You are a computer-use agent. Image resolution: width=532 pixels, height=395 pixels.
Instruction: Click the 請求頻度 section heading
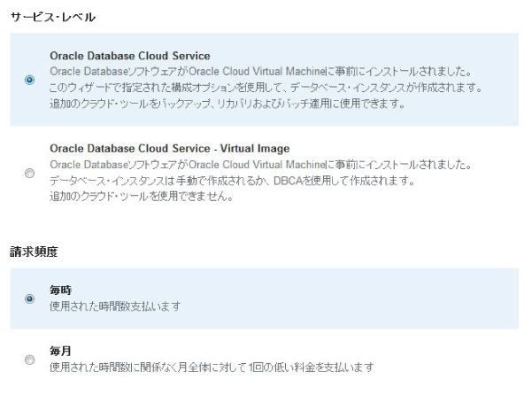34,252
